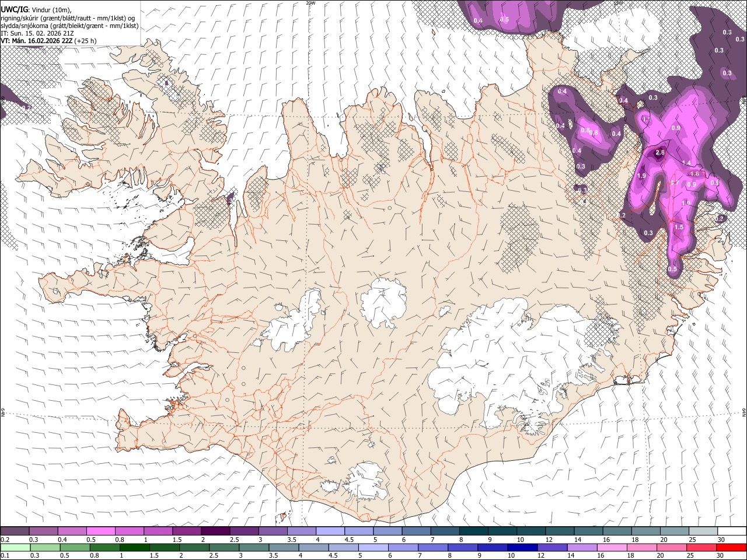The width and height of the screenshot is (747, 560).
Task: Click the 2.8 snowfall maximum value
Action: [x=660, y=153]
